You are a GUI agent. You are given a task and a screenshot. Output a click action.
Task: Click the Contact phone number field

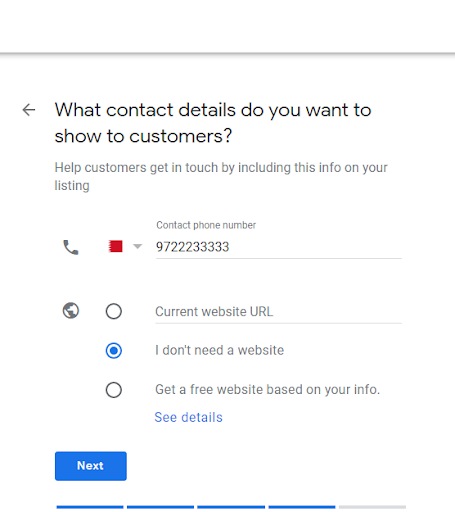pos(279,247)
